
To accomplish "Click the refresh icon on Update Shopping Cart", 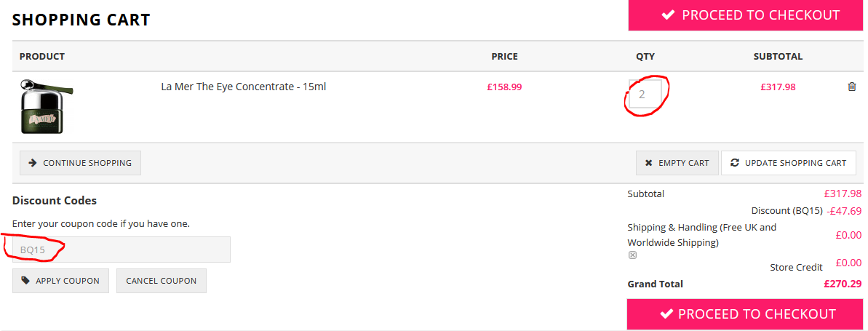I will (735, 163).
